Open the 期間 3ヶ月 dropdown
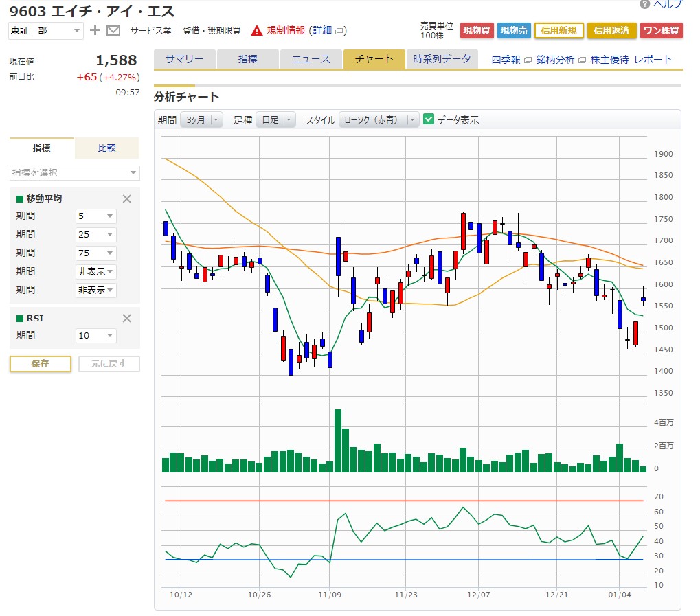The height and width of the screenshot is (616, 700). (x=201, y=119)
